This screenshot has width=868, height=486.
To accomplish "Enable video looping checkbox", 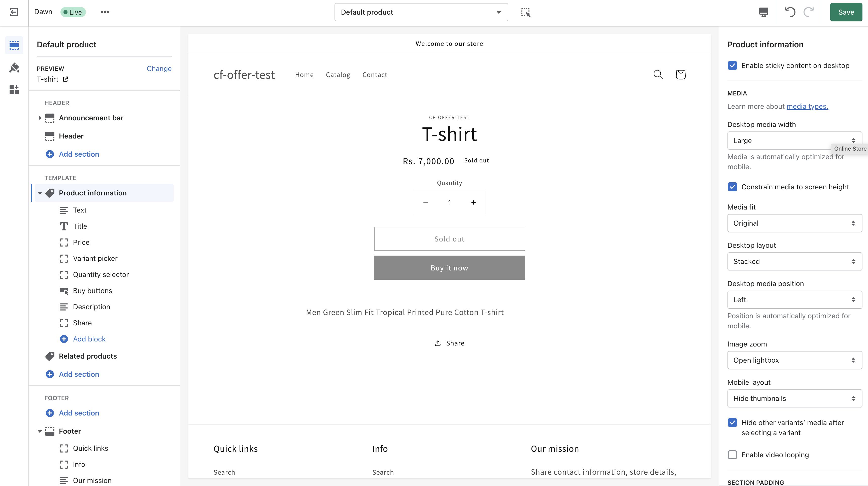I will 732,455.
